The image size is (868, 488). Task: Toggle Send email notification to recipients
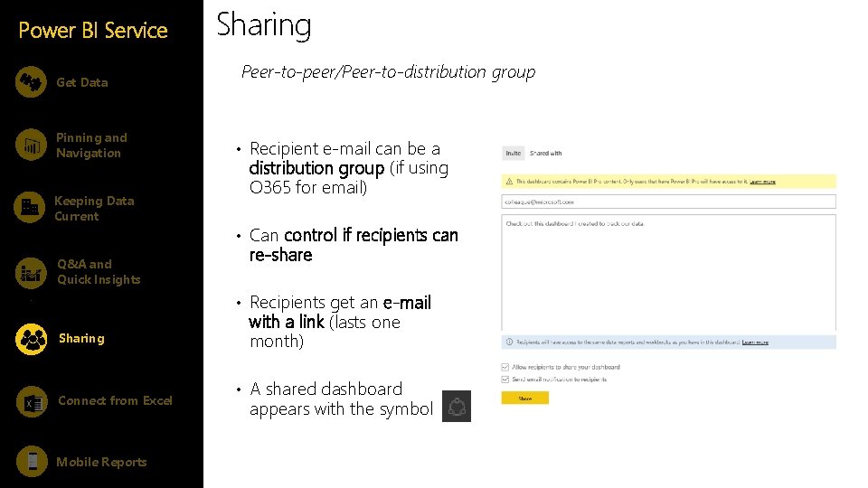pos(505,379)
